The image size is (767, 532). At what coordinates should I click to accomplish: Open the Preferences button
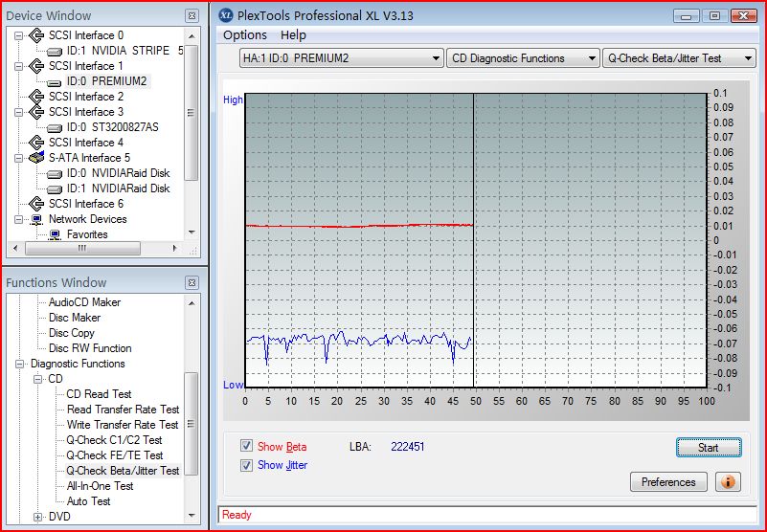pos(668,482)
